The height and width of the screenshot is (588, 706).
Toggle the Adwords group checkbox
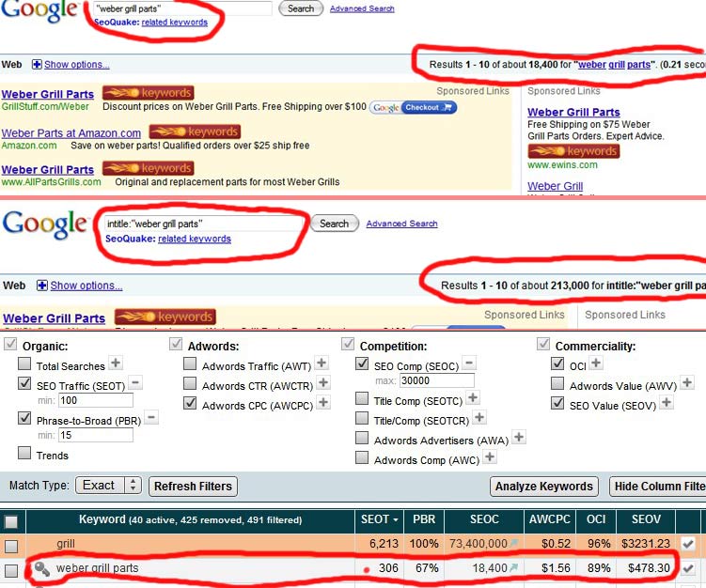(x=176, y=344)
